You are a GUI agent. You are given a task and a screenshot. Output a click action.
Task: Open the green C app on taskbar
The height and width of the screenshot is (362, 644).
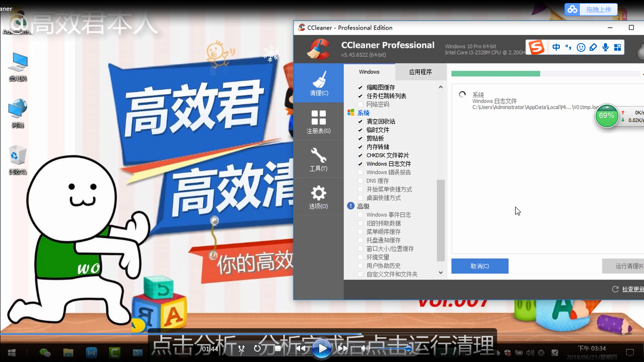[x=114, y=353]
